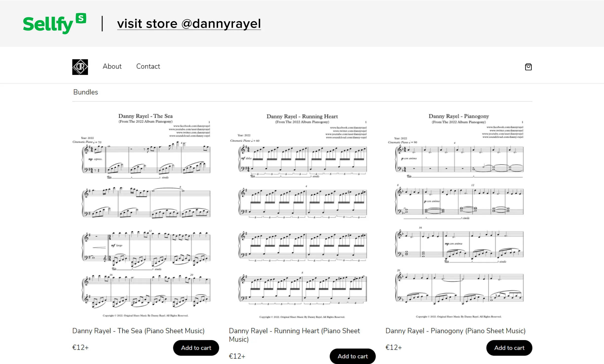Open Pianogony sheet music thumbnail

tap(459, 215)
